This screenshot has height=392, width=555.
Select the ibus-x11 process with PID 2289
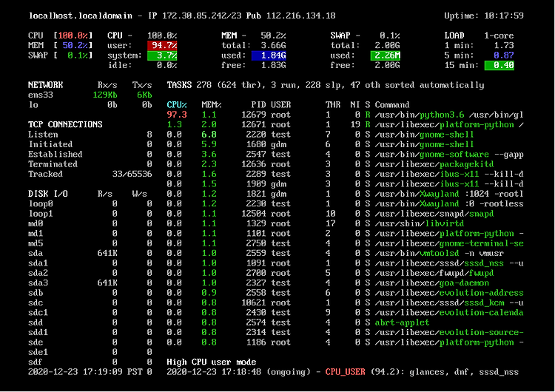(345, 174)
